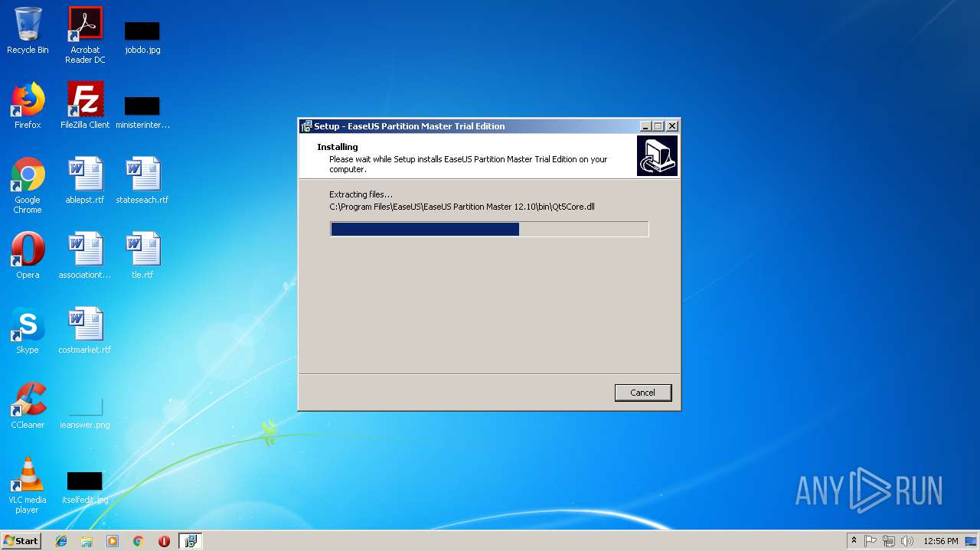
Task: Launch Firefox from the desktop
Action: tap(28, 106)
